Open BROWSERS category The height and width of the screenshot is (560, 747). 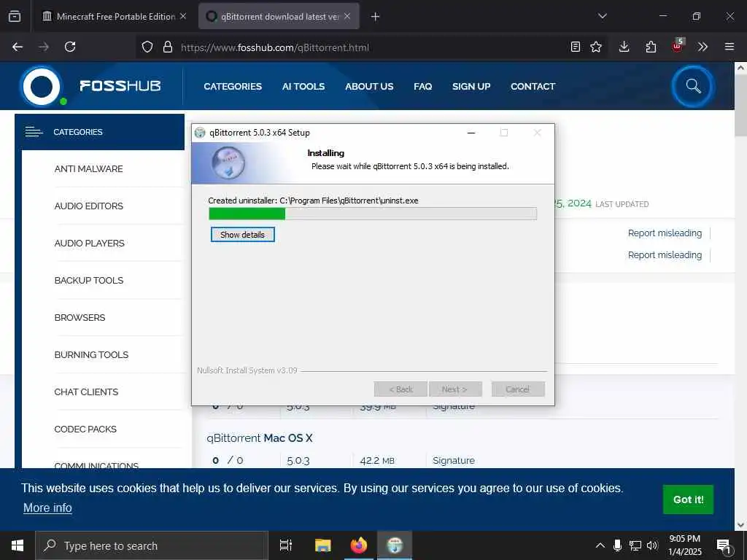[80, 318]
